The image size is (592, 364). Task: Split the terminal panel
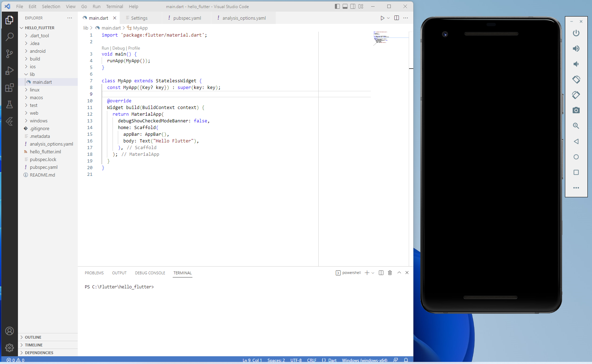[381, 273]
